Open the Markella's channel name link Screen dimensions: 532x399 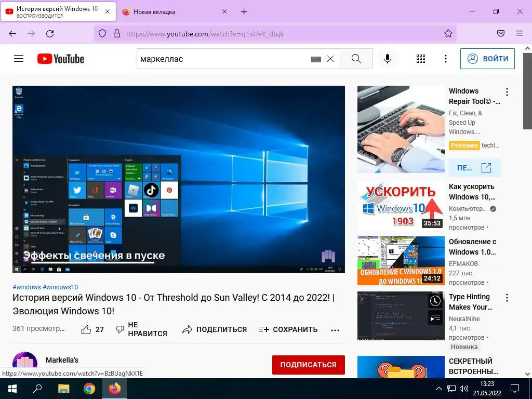[x=62, y=360]
